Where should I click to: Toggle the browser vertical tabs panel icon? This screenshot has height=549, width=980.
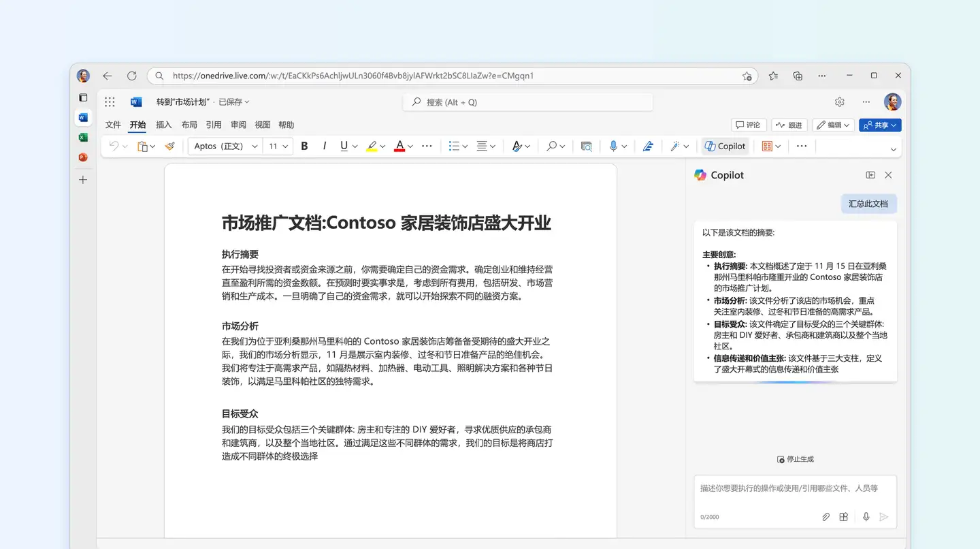pyautogui.click(x=83, y=97)
